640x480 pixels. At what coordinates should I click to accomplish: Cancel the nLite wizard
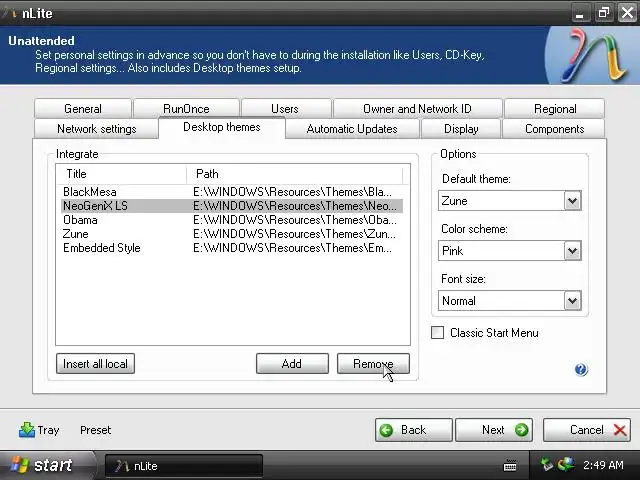(x=587, y=430)
